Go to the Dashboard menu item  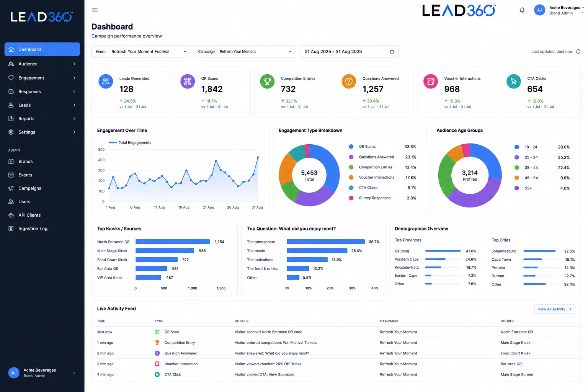click(x=42, y=49)
